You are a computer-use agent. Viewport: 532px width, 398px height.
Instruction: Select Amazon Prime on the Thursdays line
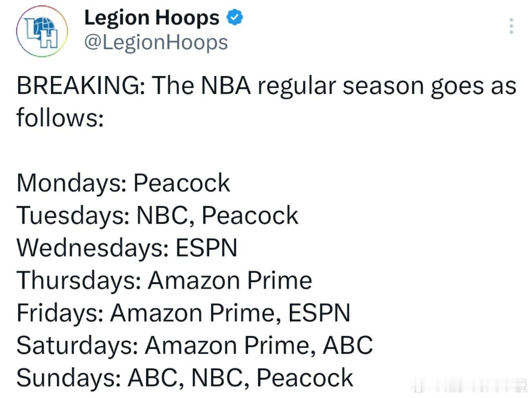[230, 280]
